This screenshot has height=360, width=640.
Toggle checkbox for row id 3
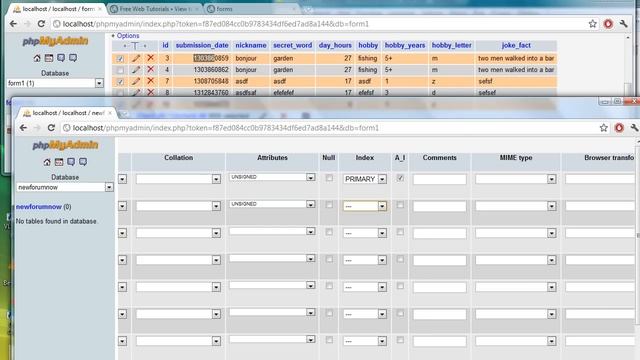(120, 59)
